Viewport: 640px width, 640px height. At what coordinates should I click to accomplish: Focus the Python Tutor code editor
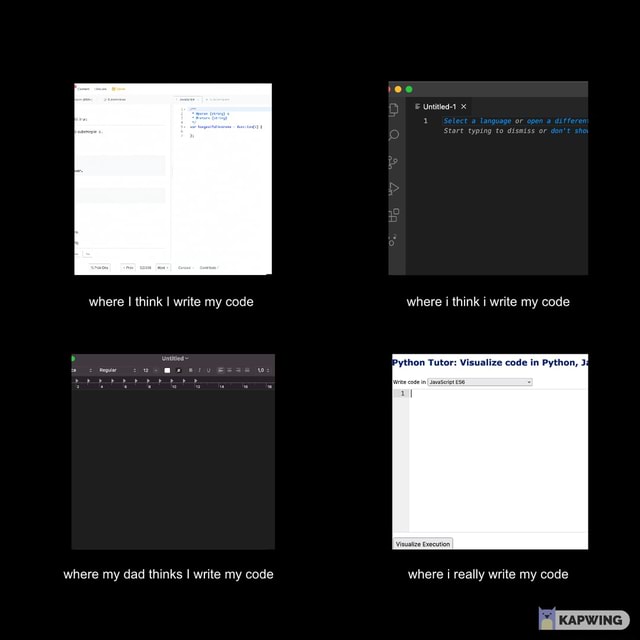point(498,460)
